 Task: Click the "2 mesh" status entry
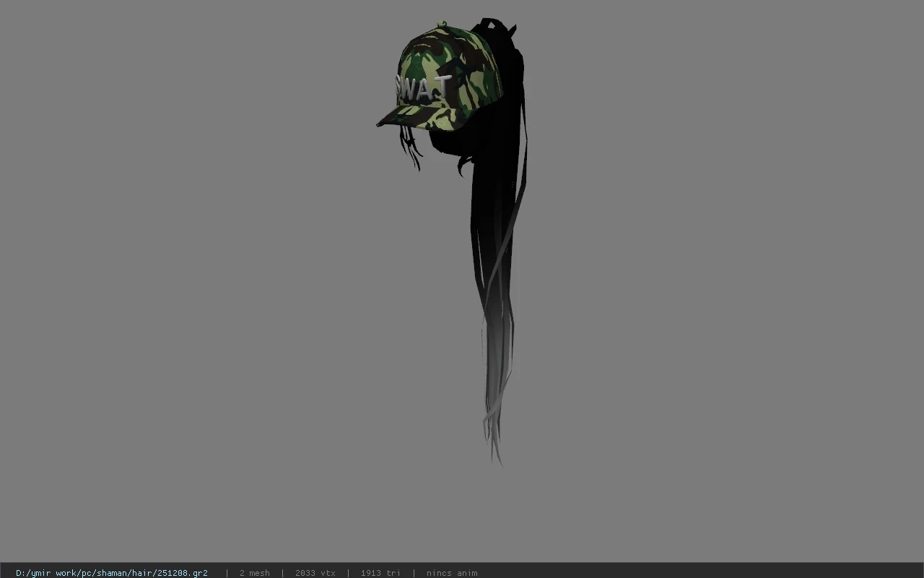pyautogui.click(x=255, y=573)
